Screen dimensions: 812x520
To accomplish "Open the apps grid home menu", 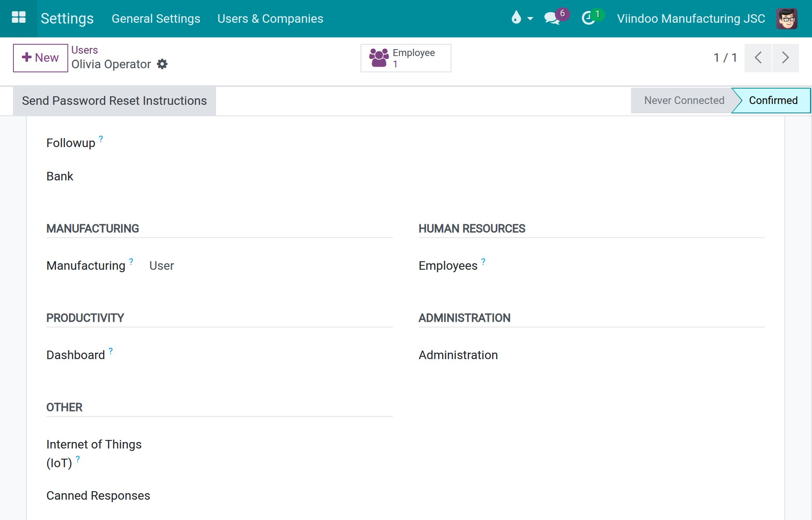I will [19, 18].
